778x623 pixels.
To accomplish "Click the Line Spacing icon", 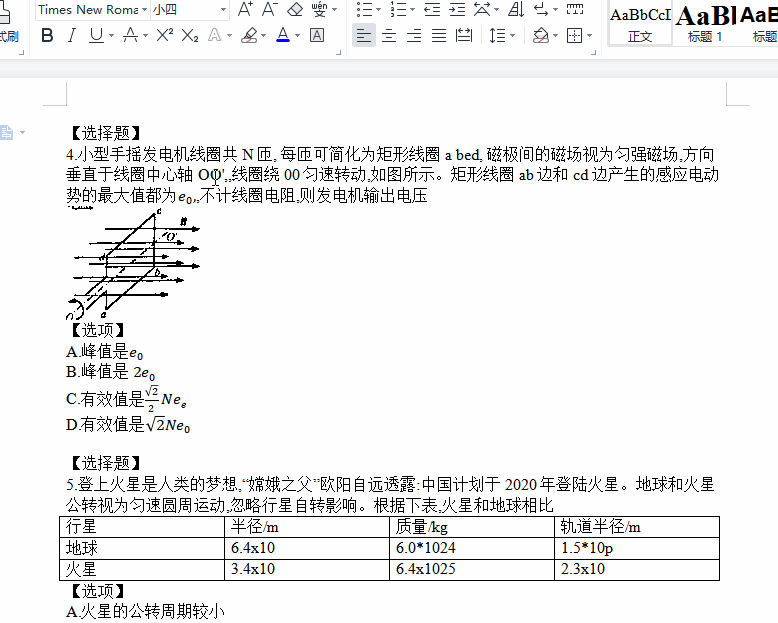I will click(x=497, y=35).
